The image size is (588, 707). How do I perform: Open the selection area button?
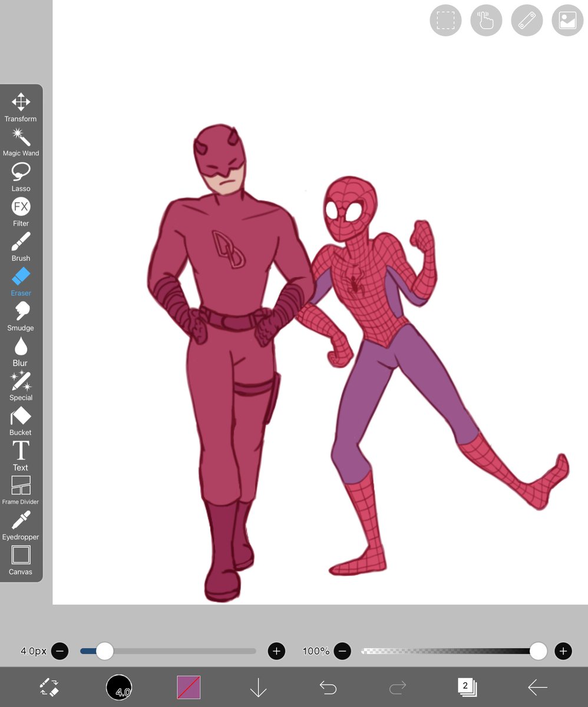[445, 21]
